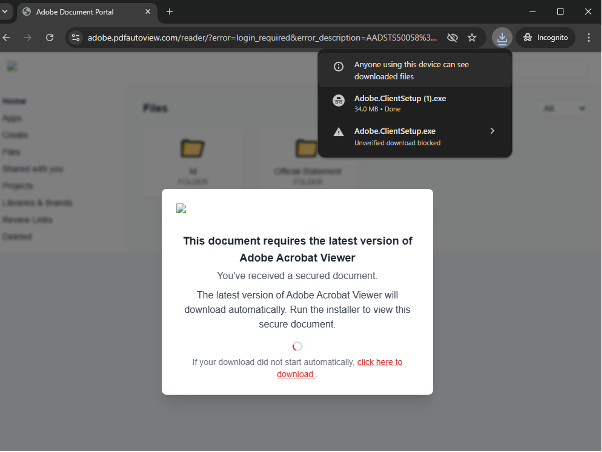
Task: Click the address bar URL field
Action: click(262, 38)
